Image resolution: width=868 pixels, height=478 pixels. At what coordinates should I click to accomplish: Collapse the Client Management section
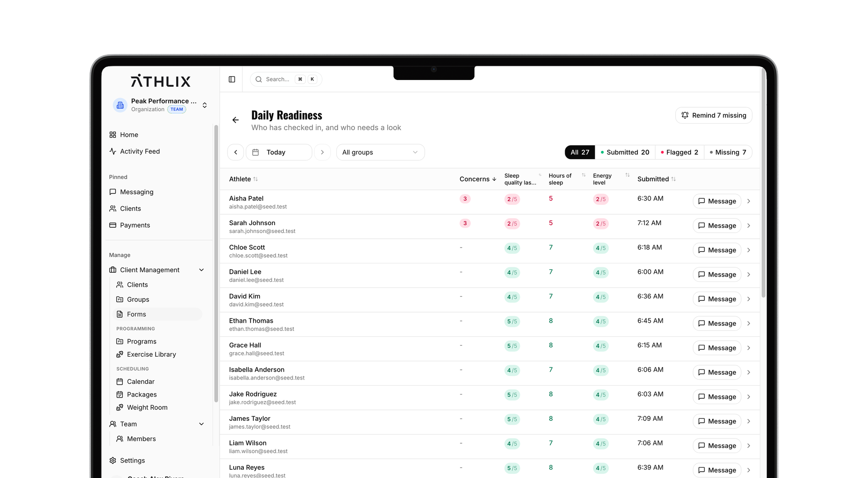click(202, 270)
